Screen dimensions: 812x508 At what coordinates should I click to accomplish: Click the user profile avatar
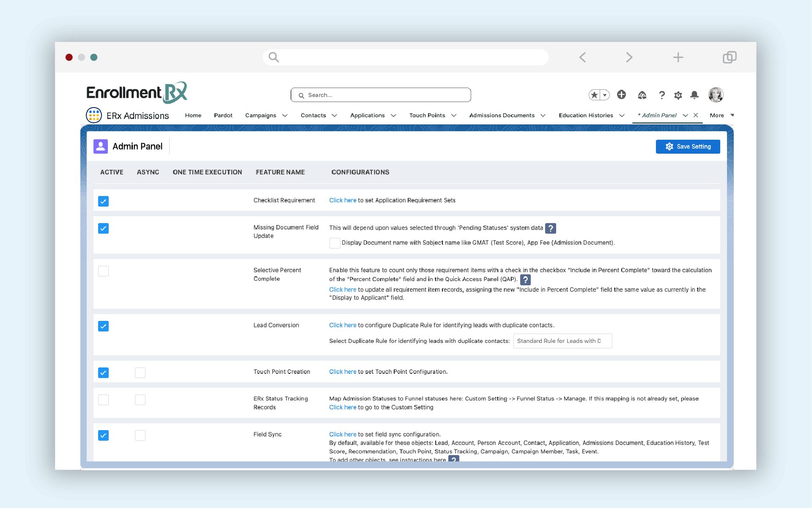coord(716,95)
